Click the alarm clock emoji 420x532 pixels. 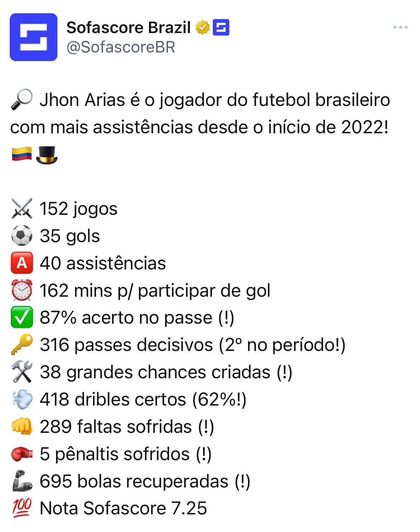[x=22, y=290]
